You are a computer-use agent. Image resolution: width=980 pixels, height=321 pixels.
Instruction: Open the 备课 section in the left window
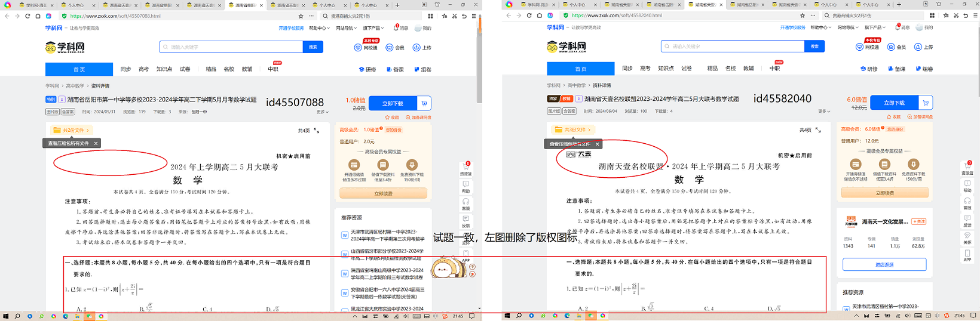(x=395, y=69)
